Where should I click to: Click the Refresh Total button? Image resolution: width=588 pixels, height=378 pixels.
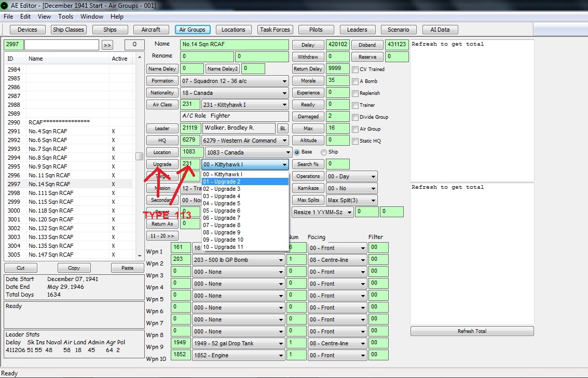pos(472,331)
